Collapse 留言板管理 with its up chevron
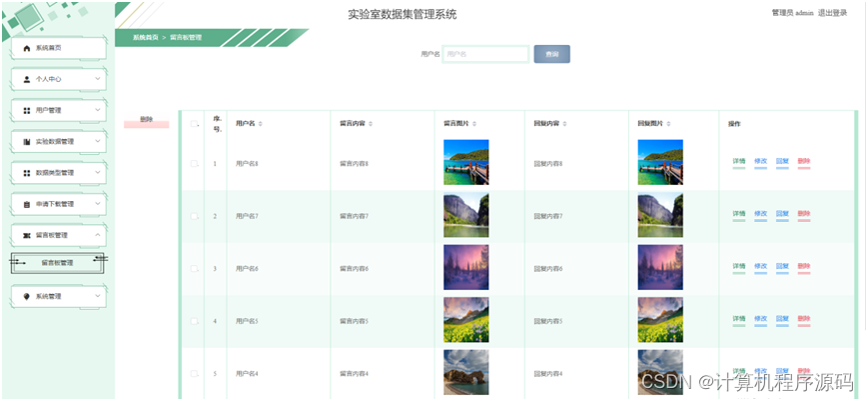The width and height of the screenshot is (868, 401). (98, 235)
